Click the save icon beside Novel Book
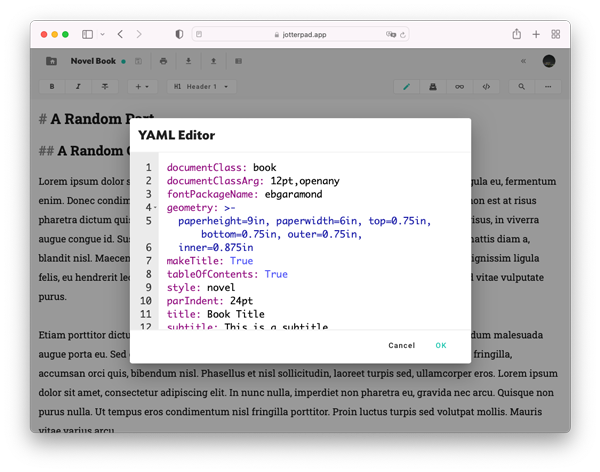 click(x=138, y=61)
